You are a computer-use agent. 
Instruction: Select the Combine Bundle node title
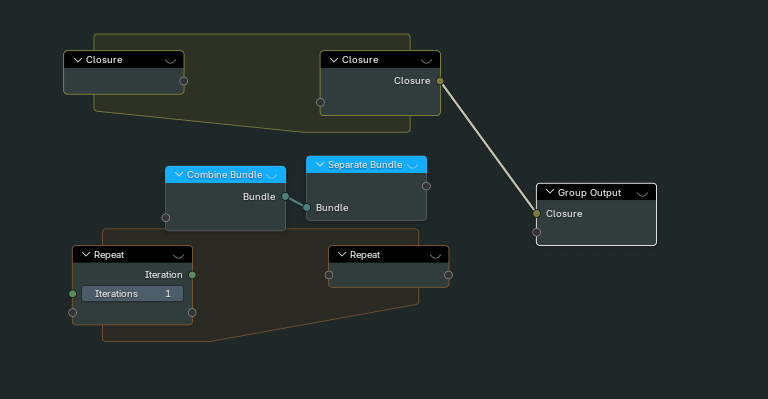pyautogui.click(x=224, y=175)
